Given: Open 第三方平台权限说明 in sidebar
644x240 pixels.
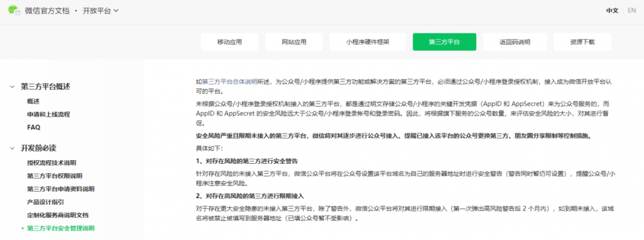Looking at the screenshot, I should point(55,176).
